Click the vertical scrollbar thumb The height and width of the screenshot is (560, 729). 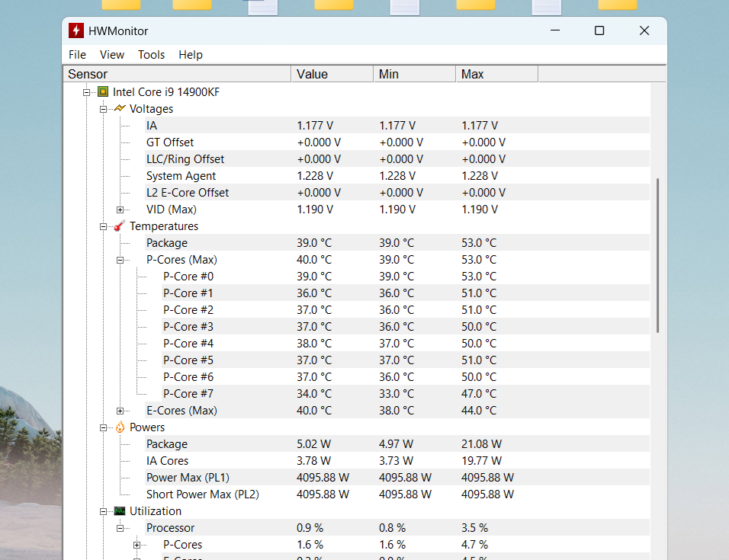click(658, 255)
